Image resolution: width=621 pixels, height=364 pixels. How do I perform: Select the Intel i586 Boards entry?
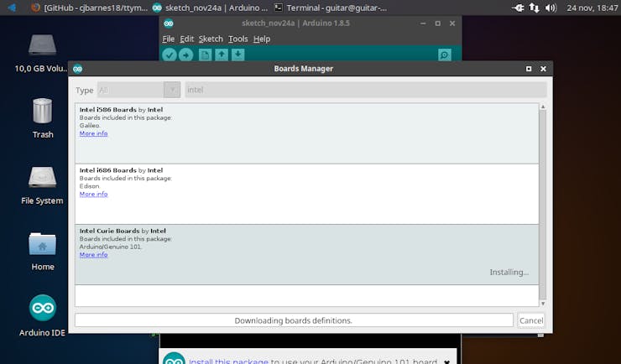coord(306,133)
